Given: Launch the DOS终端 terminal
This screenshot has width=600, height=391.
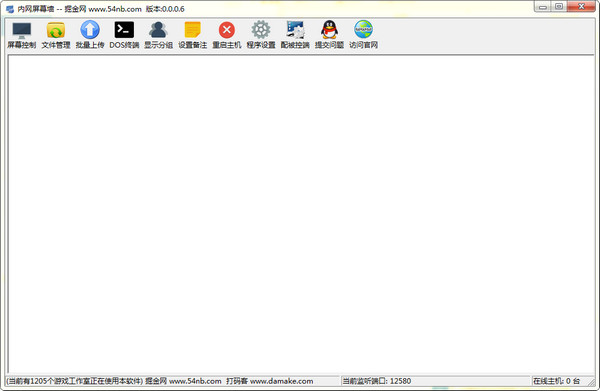Looking at the screenshot, I should pos(124,35).
